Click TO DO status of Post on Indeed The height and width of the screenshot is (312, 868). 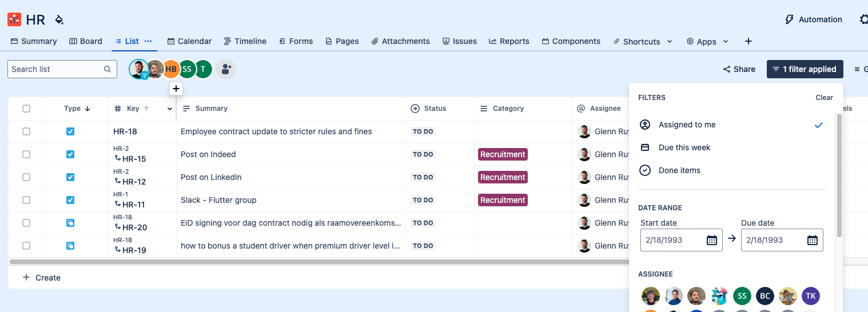(x=423, y=154)
